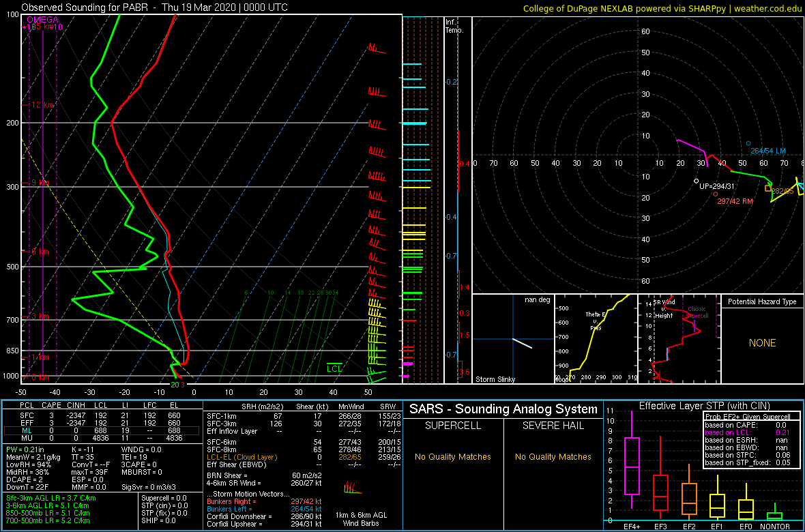
Task: Click the magenta 'OMEGA' label
Action: 42,20
